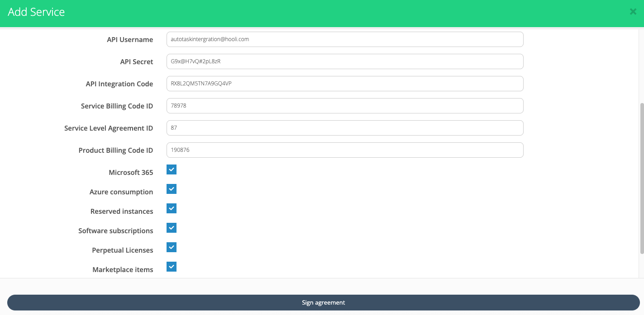Image resolution: width=644 pixels, height=315 pixels.
Task: Click the Marketplace items label text
Action: tap(123, 270)
